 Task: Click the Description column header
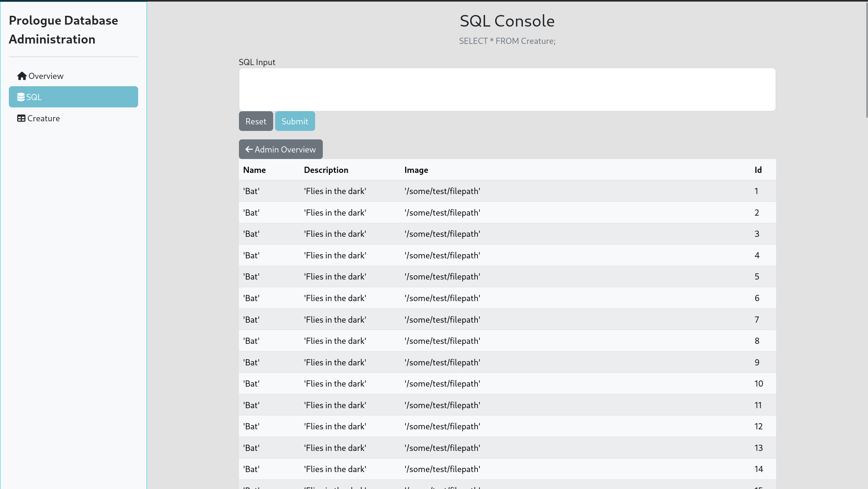coord(326,170)
